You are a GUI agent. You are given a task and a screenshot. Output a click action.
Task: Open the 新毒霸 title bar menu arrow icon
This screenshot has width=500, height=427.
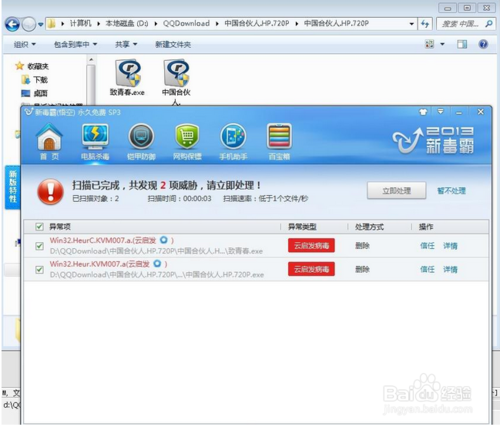click(x=441, y=112)
